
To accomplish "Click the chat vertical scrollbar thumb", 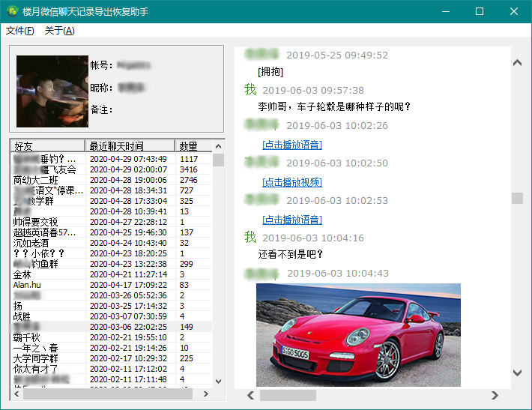I will [517, 198].
